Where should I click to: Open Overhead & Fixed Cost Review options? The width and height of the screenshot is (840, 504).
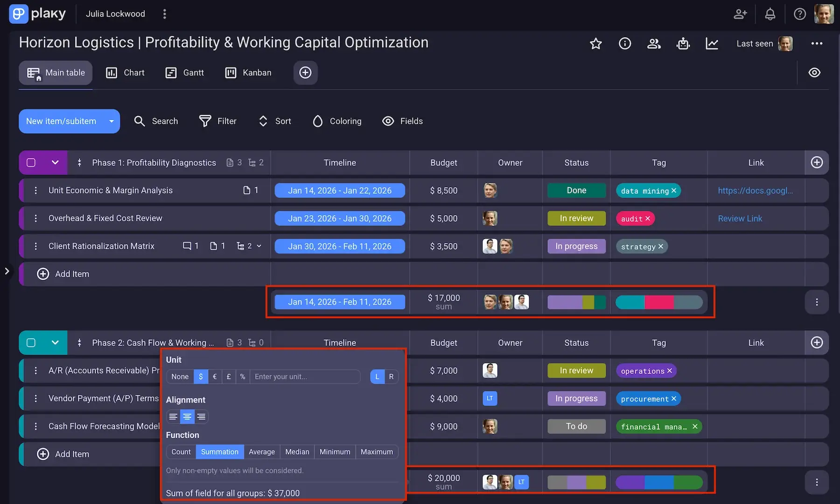36,218
